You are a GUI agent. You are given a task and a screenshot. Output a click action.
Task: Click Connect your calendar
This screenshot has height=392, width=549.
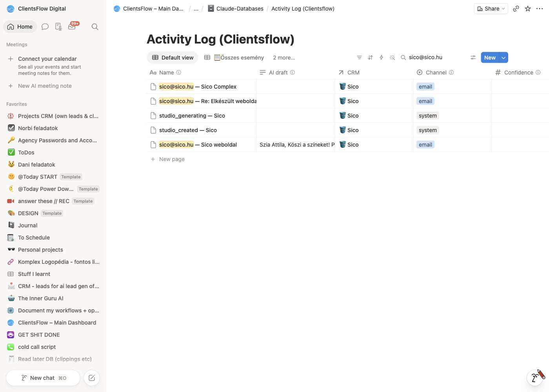[47, 59]
